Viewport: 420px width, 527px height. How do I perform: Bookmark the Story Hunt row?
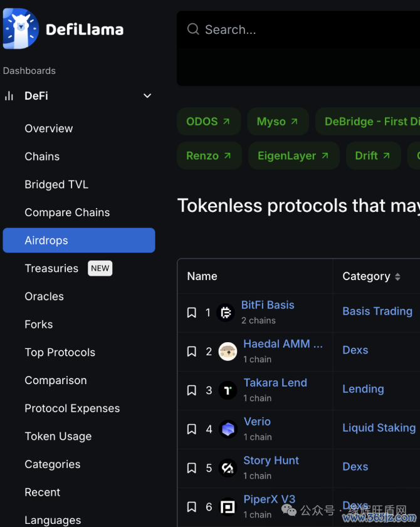[x=192, y=468]
